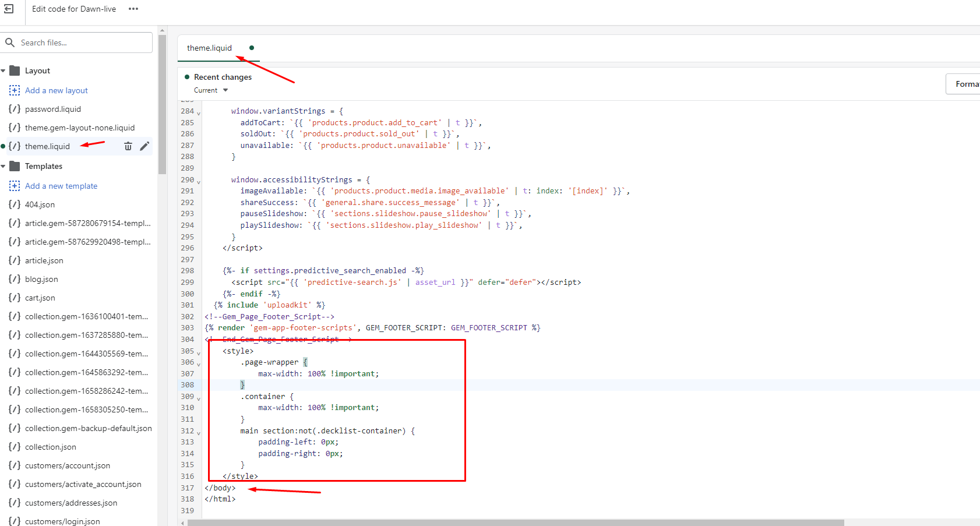Open collection.gem-backup-default.json file
This screenshot has height=526, width=980.
pyautogui.click(x=89, y=428)
